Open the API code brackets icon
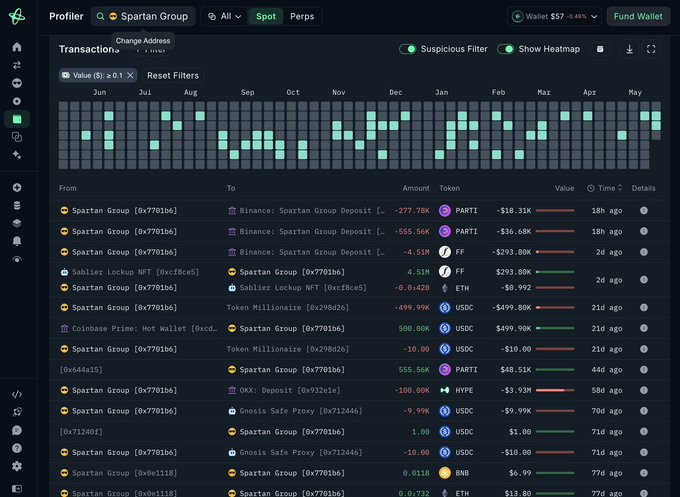 point(17,394)
